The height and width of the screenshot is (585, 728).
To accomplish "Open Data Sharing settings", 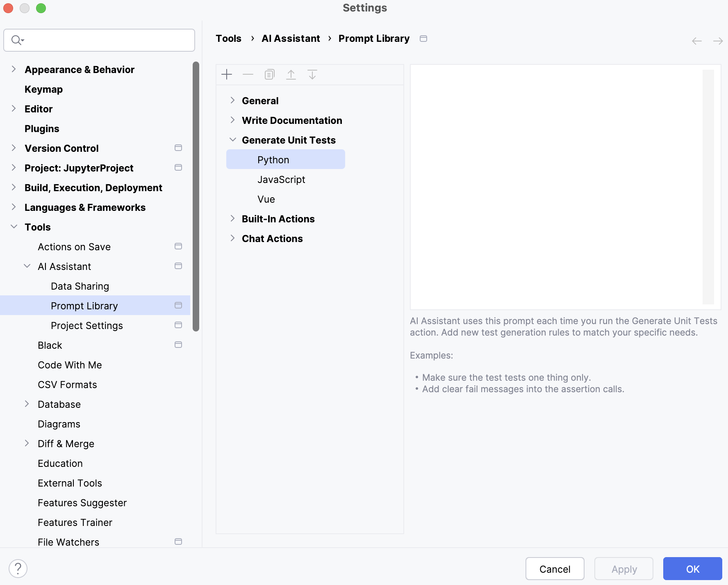I will 80,286.
